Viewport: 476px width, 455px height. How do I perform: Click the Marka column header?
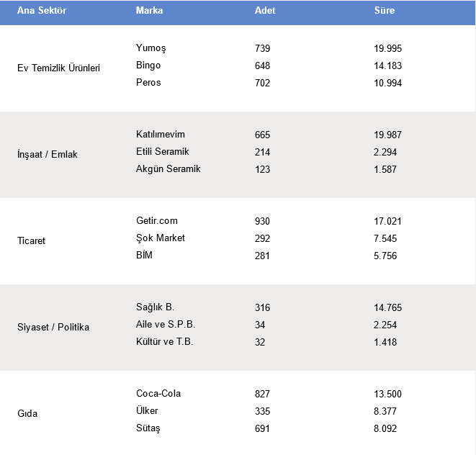[x=149, y=11]
